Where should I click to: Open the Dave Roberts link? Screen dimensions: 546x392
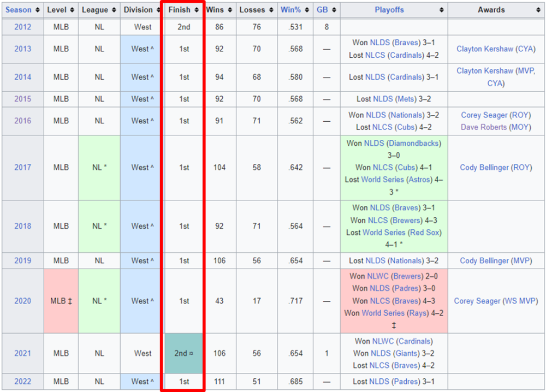[484, 127]
